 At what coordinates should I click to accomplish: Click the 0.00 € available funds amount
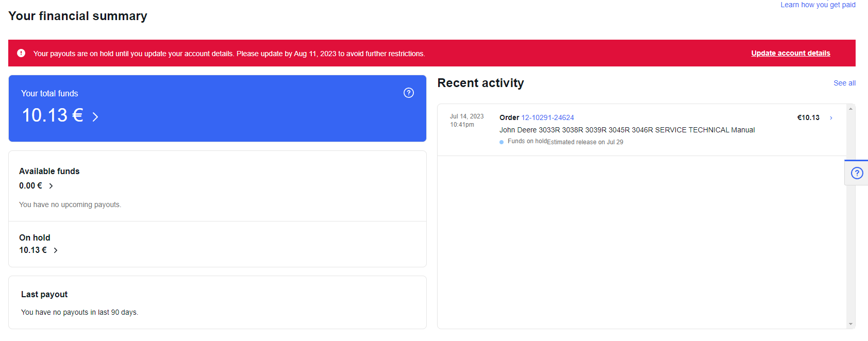pos(30,186)
